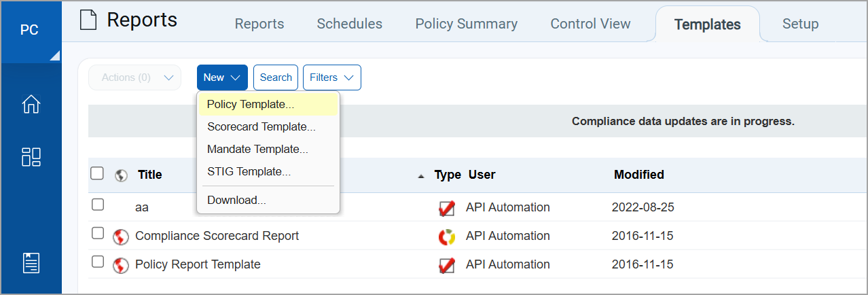Click globe icon beside Policy Report Template
Viewport: 868px width, 295px height.
point(121,265)
